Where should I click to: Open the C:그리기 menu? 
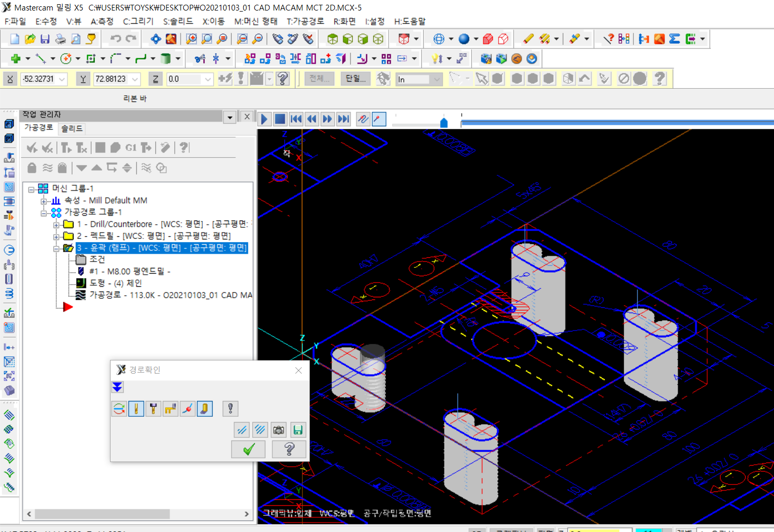coord(138,22)
